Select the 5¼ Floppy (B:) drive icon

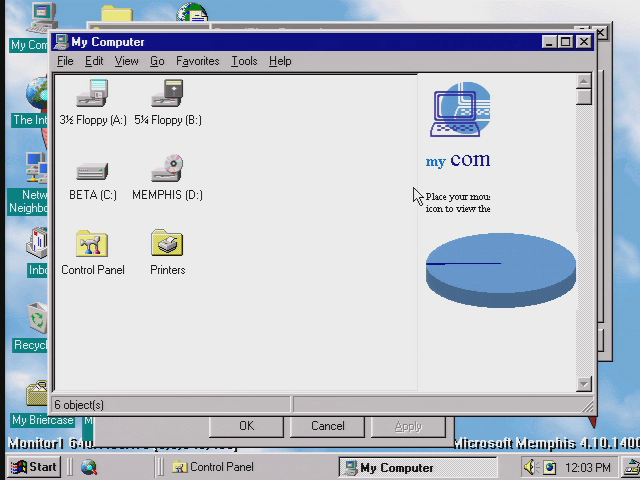click(x=167, y=93)
